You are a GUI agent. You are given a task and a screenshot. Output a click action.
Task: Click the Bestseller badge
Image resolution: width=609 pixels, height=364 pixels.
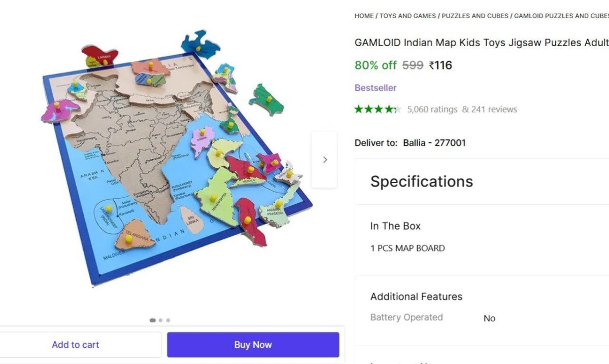pos(375,88)
